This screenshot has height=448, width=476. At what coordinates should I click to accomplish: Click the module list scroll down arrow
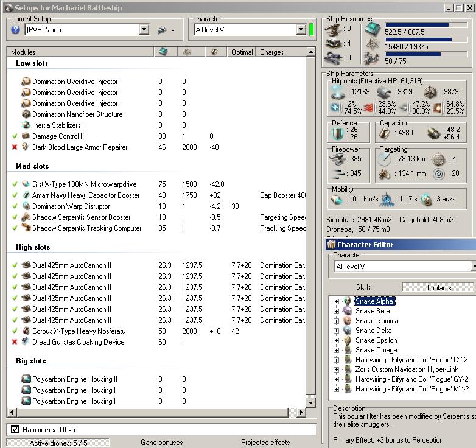[310, 402]
